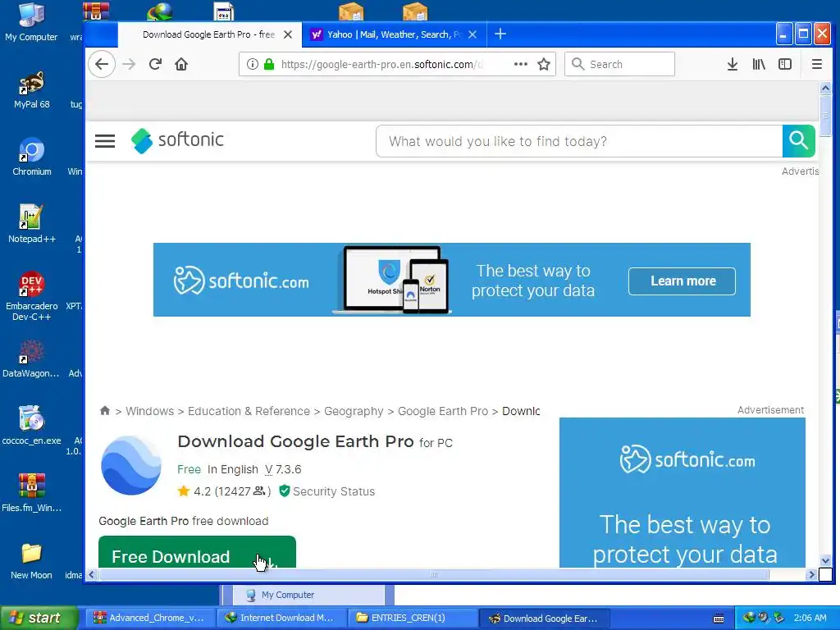Click the Free Download green button
840x630 pixels.
[197, 552]
